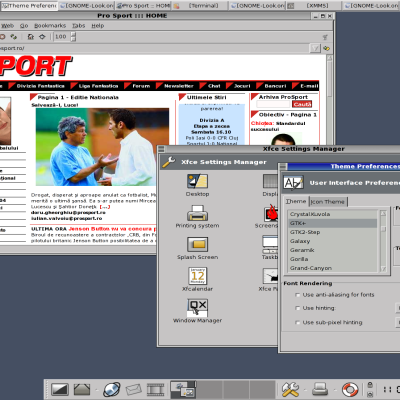The image size is (400, 400).
Task: Click the window menu button of Xfce Settings Manager
Action: point(161,149)
